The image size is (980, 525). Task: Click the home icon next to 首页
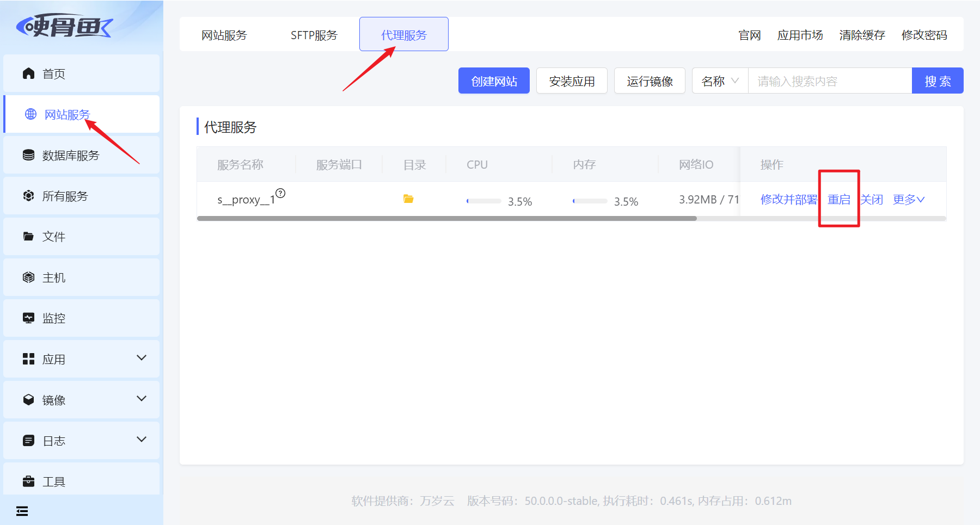click(29, 73)
